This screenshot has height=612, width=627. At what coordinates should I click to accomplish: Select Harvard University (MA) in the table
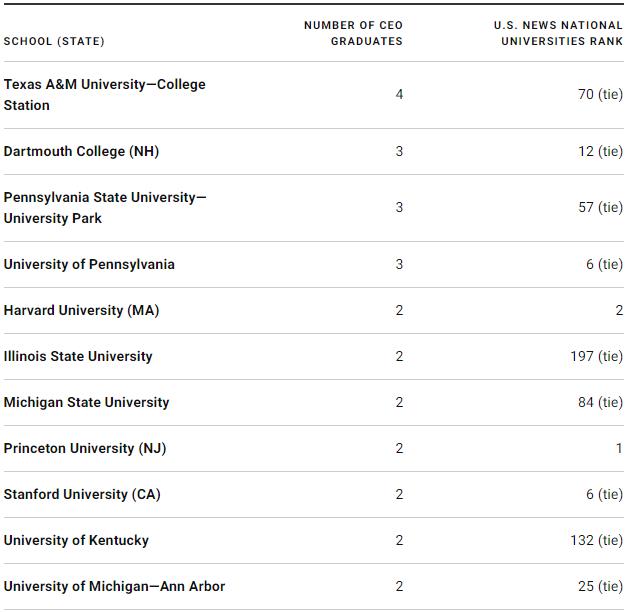(x=81, y=310)
